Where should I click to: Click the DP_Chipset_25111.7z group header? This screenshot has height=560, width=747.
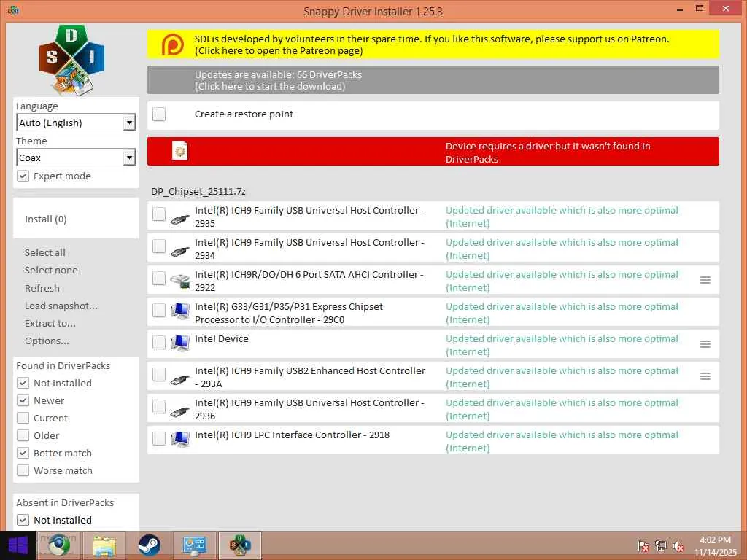point(198,192)
